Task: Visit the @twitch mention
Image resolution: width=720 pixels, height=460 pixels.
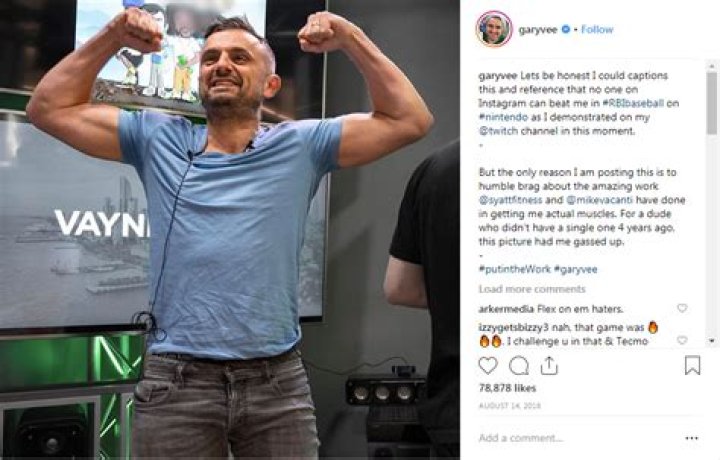Action: [x=498, y=130]
